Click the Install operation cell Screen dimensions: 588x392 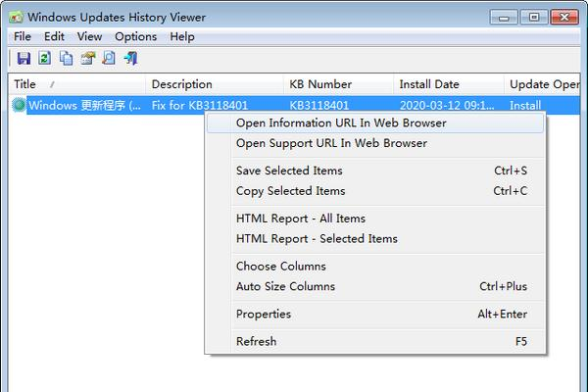point(525,106)
